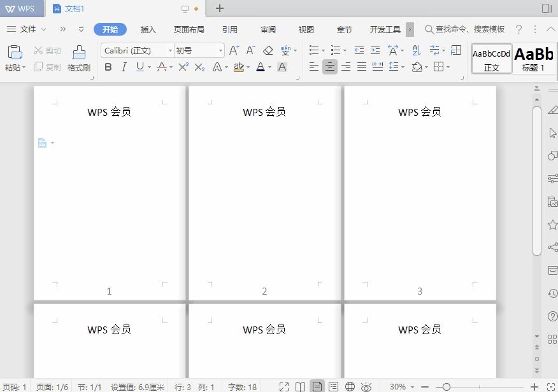Screen dimensions: 558x392
Task: Open the 审阅 ribbon tab
Action: coord(268,29)
